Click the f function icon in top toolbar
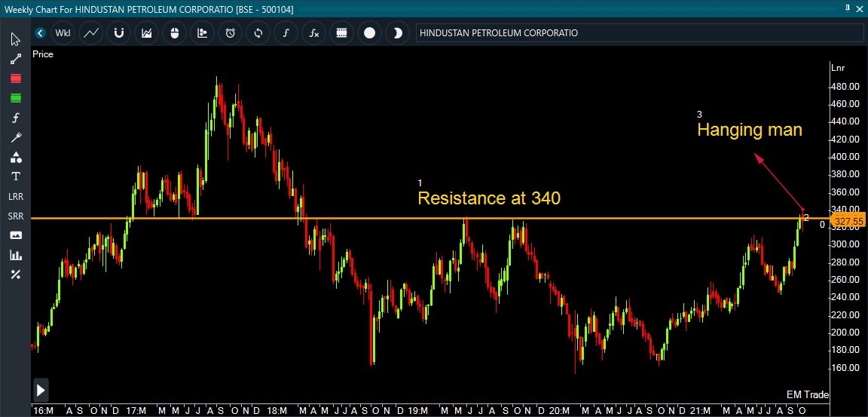The image size is (868, 417). click(286, 33)
